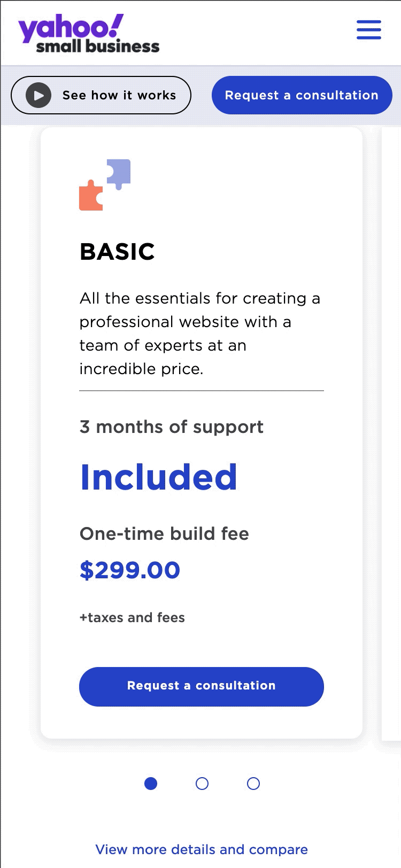Click the puzzle pieces icon on the BASIC card
This screenshot has height=868, width=401.
point(105,184)
